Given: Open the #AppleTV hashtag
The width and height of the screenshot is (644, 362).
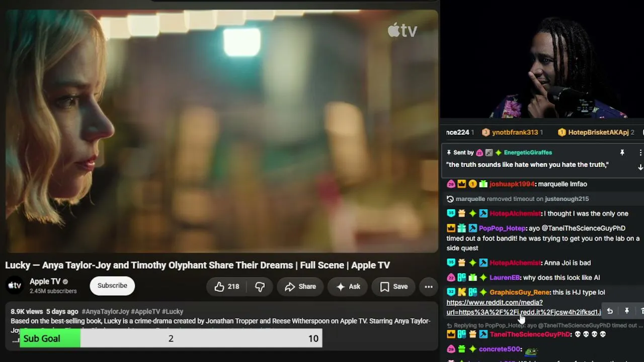Looking at the screenshot, I should [x=145, y=312].
